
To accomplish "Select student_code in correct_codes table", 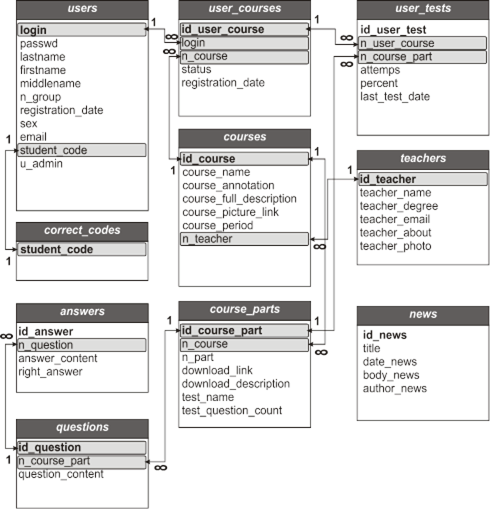I will tap(82, 249).
